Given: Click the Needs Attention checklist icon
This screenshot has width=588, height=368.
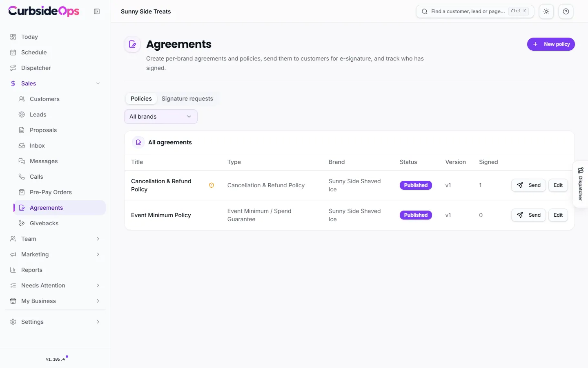Looking at the screenshot, I should tap(13, 285).
